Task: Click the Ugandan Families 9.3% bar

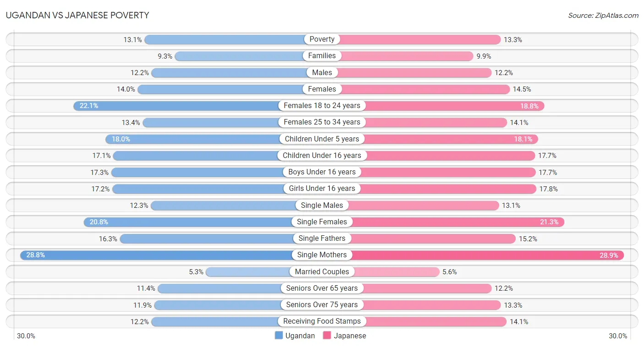Action: point(248,56)
